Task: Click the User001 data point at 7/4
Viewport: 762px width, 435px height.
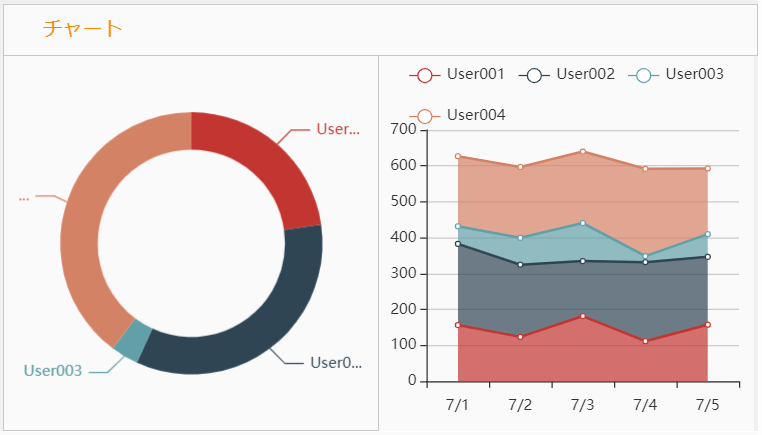Action: click(x=645, y=341)
